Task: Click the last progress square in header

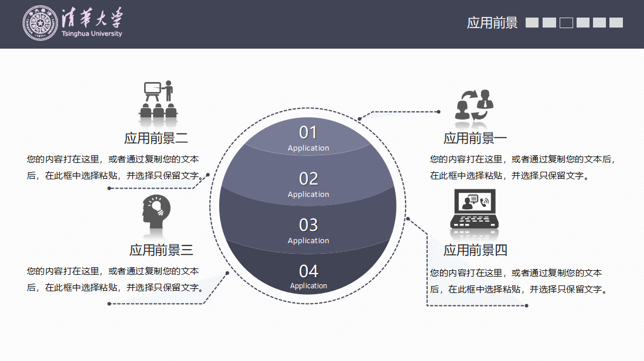Action: coord(616,23)
